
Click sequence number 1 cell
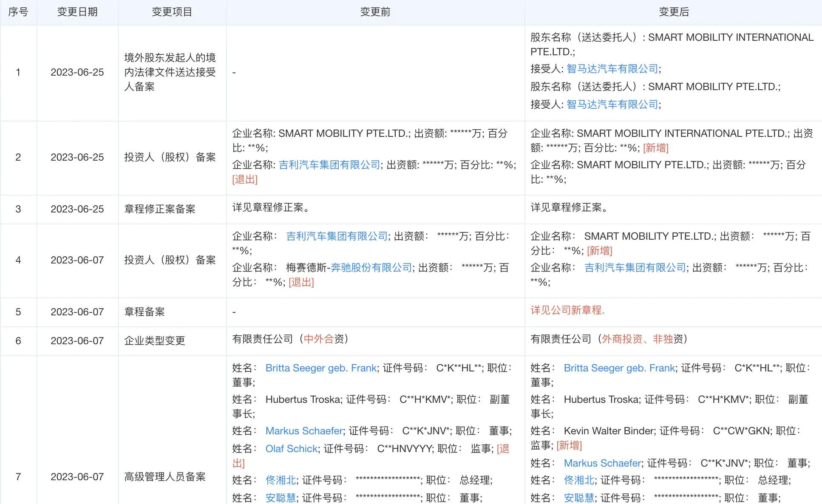[x=18, y=72]
